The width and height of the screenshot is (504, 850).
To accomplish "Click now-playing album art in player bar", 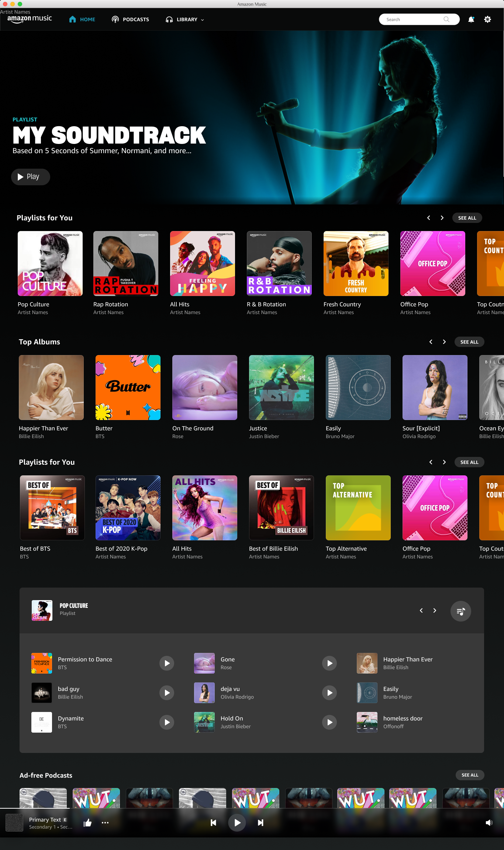I will tap(14, 823).
